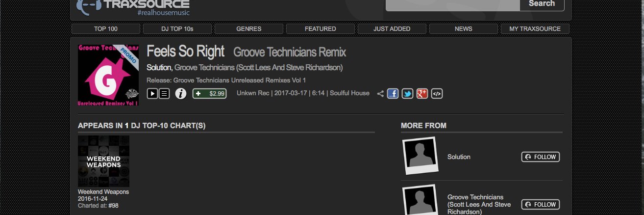This screenshot has width=644, height=215.
Task: Play the Feels So Right track
Action: pyautogui.click(x=152, y=93)
